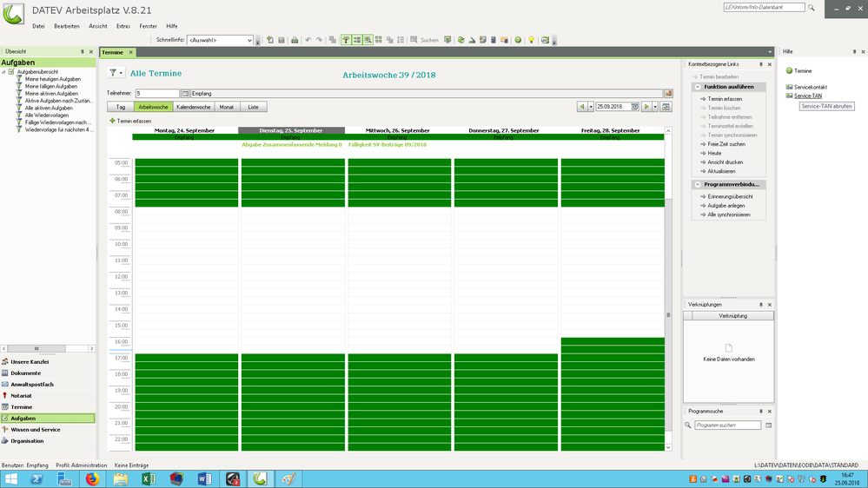Click the search binoculars icon beside Suchen

414,40
